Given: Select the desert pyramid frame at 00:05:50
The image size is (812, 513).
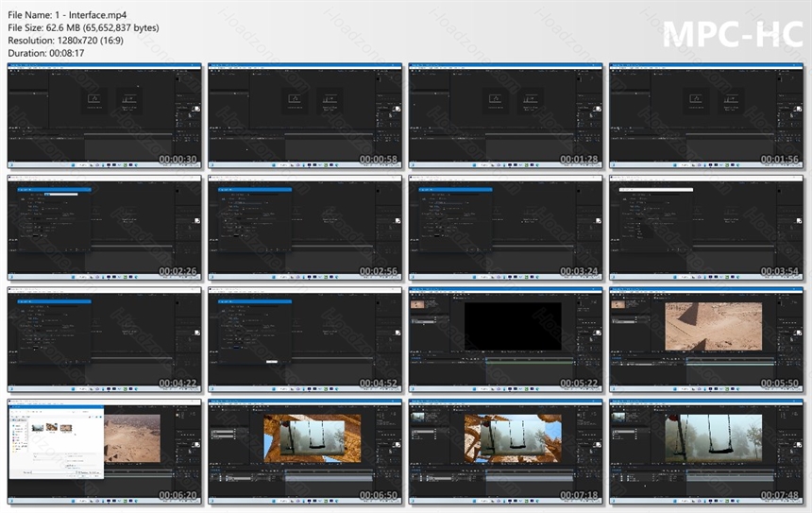Looking at the screenshot, I should [706, 340].
